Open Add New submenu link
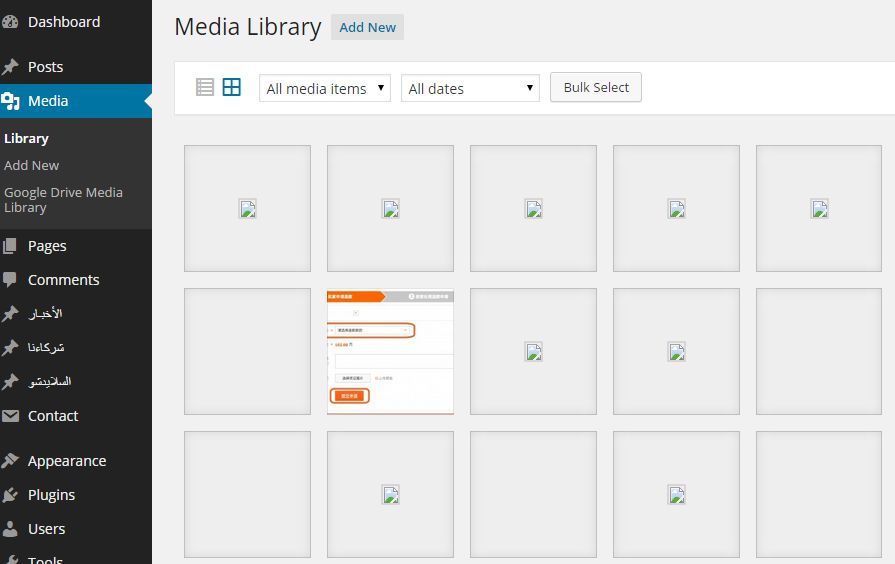The height and width of the screenshot is (564, 895). coord(31,165)
